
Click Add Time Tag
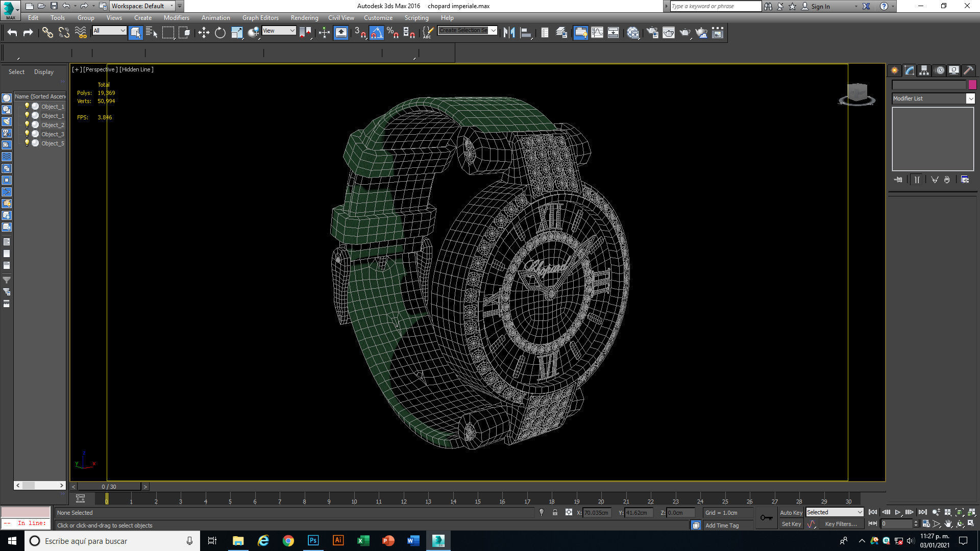coord(722,525)
